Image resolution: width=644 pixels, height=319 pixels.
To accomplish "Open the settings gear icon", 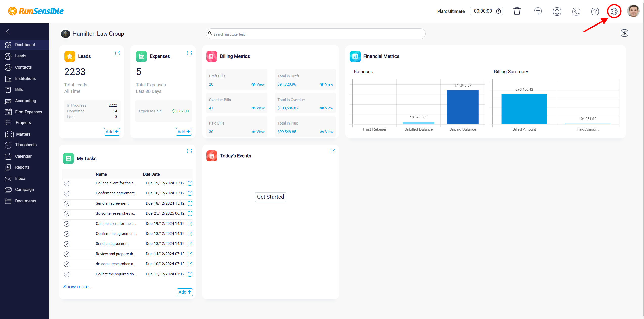I will point(614,11).
